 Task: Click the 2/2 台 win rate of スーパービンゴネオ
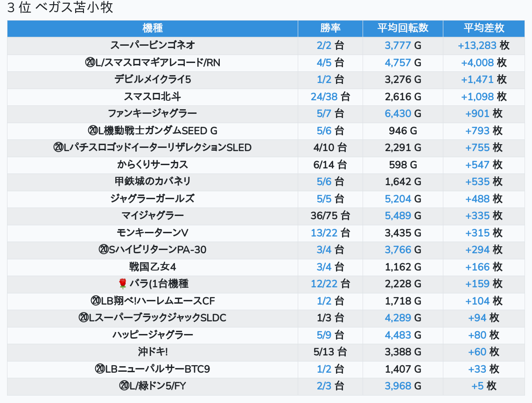pos(330,45)
